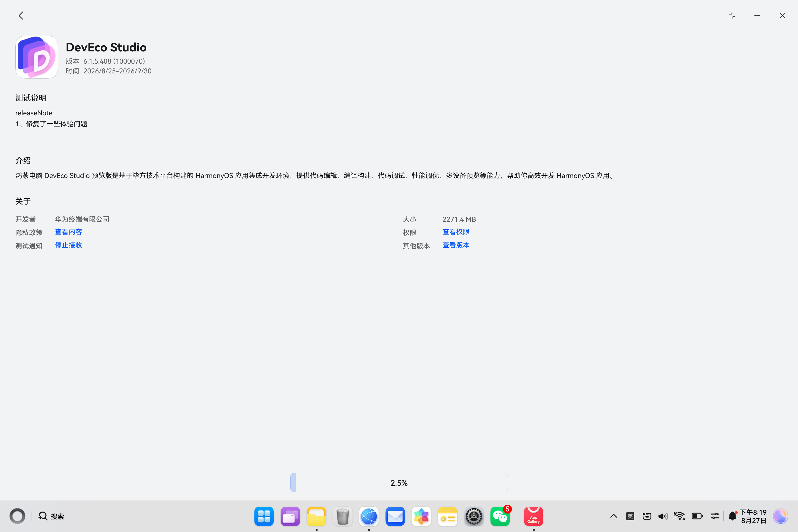Pause the download at 2.5% progress

[x=399, y=482]
